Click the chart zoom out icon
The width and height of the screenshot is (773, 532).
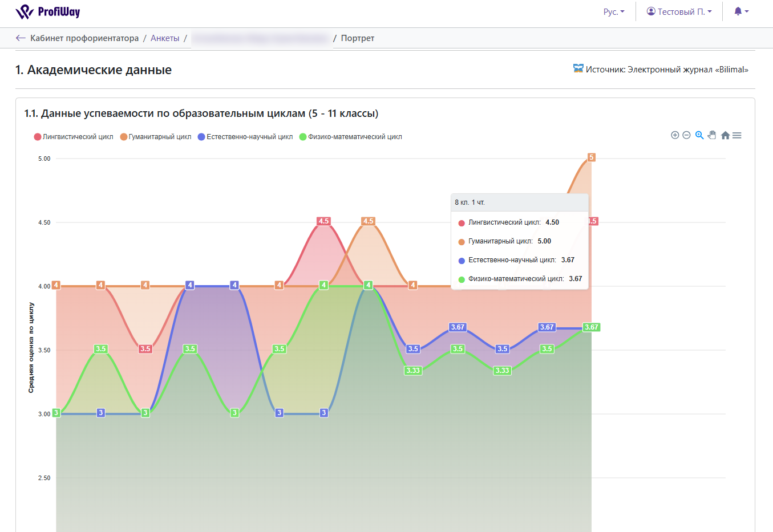686,135
